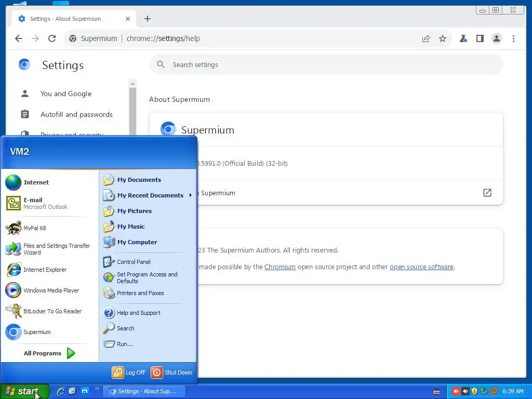
Task: Go back using the browser back arrow
Action: coord(19,38)
